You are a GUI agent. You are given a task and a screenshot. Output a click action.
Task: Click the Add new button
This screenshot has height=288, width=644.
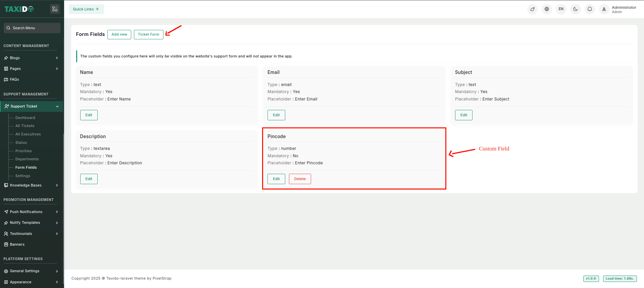coord(119,34)
